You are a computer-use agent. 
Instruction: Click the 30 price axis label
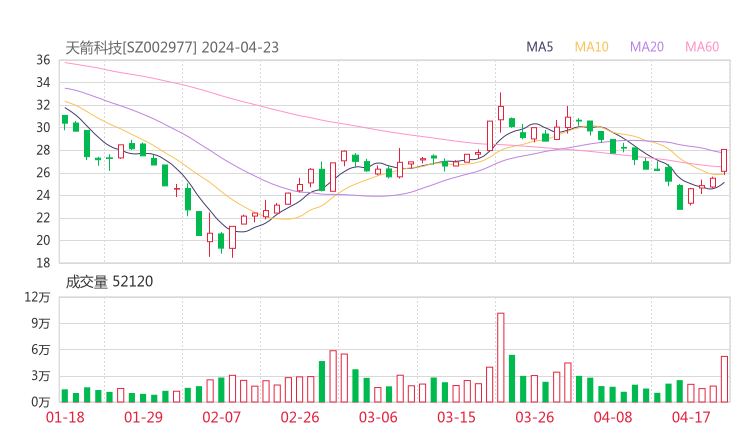click(x=43, y=127)
